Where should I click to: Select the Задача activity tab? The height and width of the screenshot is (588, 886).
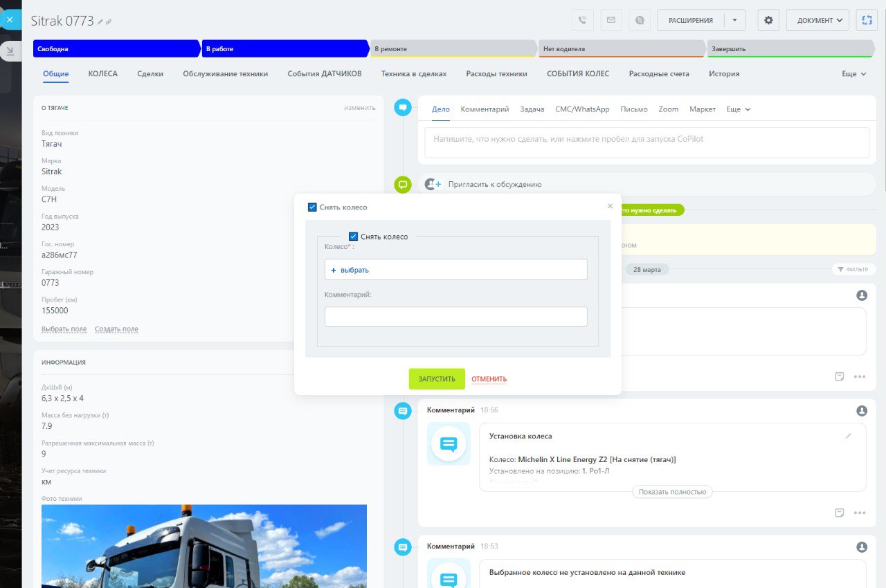point(532,109)
